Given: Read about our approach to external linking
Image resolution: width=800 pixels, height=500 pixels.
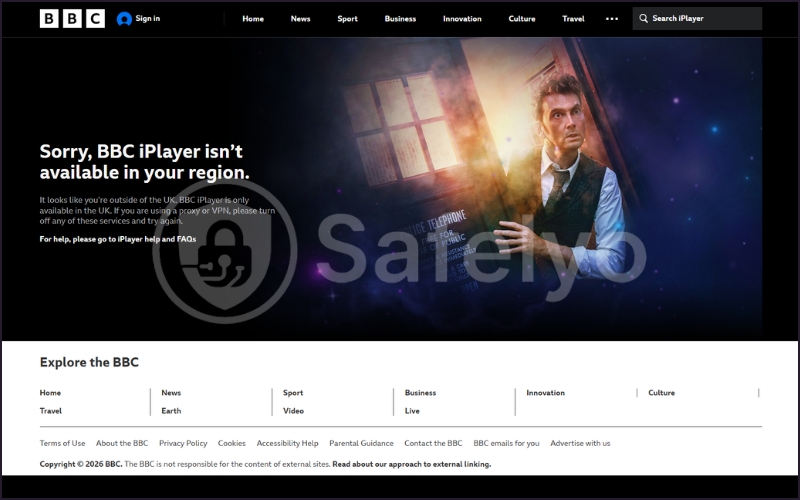Looking at the screenshot, I should (x=412, y=464).
